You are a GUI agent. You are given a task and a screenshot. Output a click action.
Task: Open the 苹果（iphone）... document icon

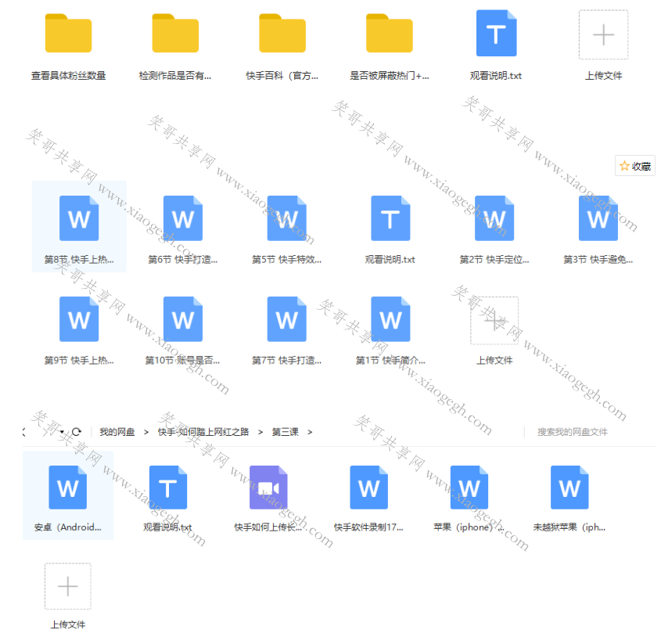(x=469, y=487)
